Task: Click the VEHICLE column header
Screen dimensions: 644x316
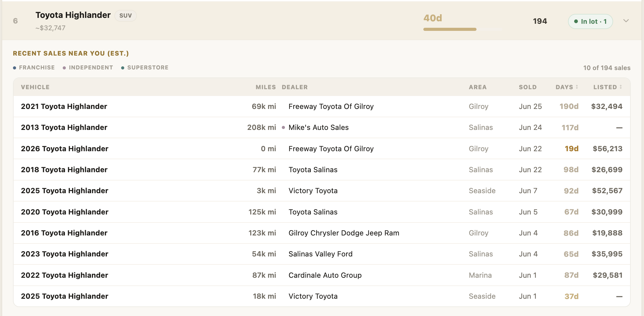Action: click(35, 87)
